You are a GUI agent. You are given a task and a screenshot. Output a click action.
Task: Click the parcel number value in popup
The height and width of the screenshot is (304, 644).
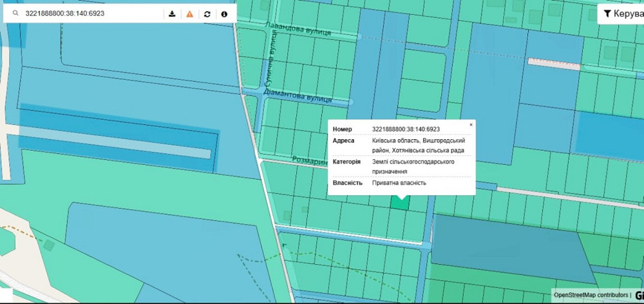click(x=406, y=129)
